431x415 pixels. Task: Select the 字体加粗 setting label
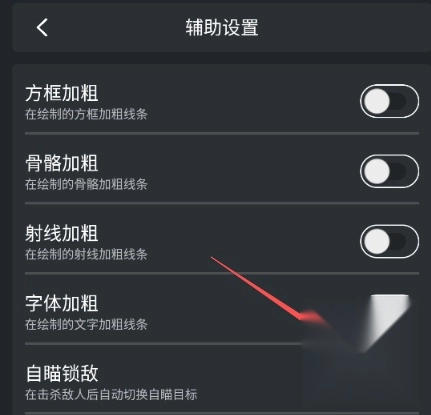click(x=62, y=303)
